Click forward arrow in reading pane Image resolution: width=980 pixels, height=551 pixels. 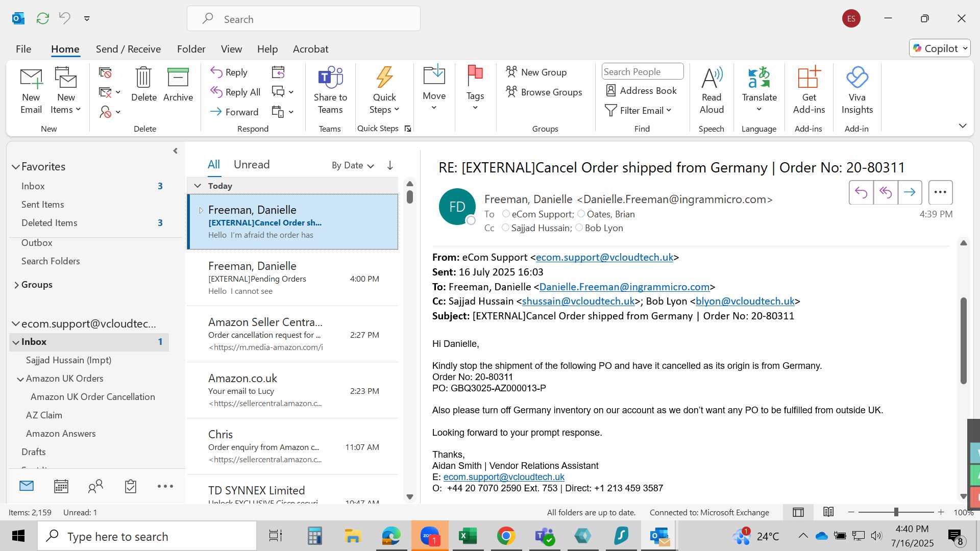click(x=910, y=192)
